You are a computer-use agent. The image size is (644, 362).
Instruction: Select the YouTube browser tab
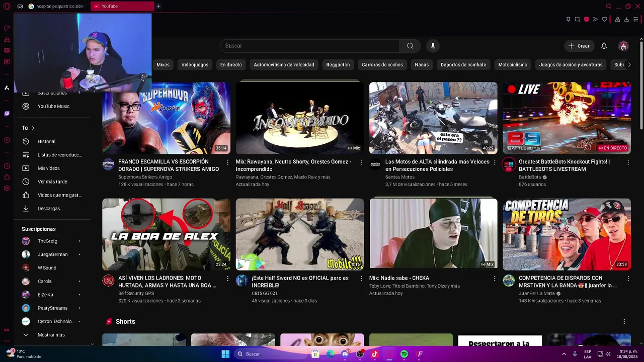tap(122, 7)
